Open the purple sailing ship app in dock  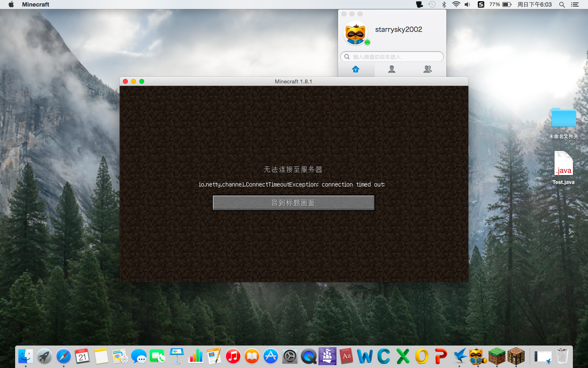pyautogui.click(x=327, y=356)
